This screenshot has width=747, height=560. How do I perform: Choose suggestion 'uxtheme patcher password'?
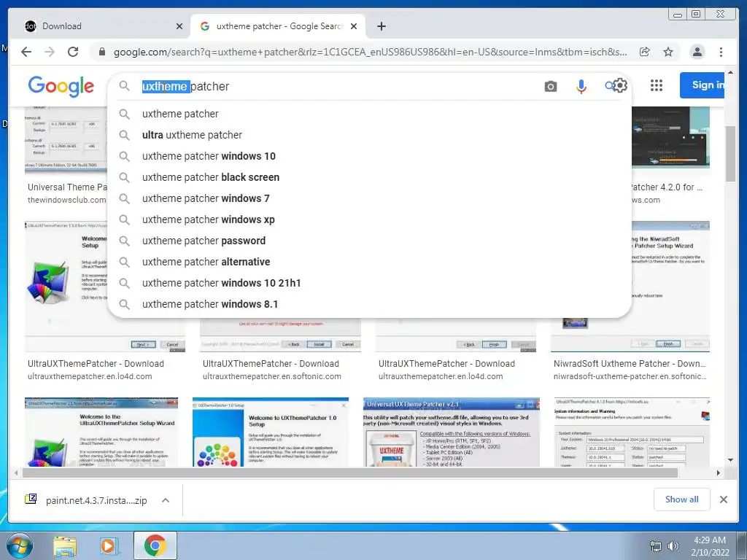pyautogui.click(x=370, y=241)
